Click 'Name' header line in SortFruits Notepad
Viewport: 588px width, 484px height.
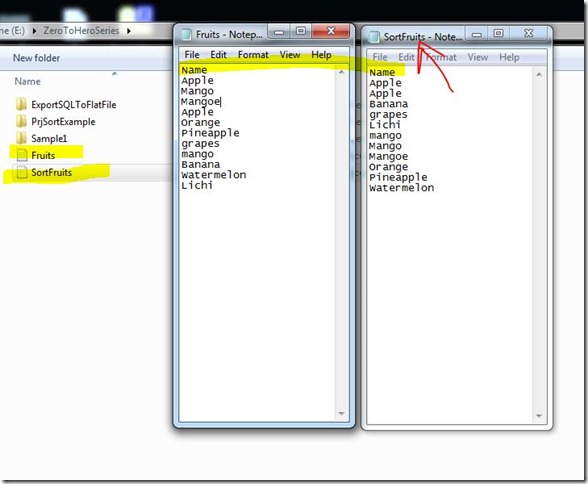pos(382,72)
